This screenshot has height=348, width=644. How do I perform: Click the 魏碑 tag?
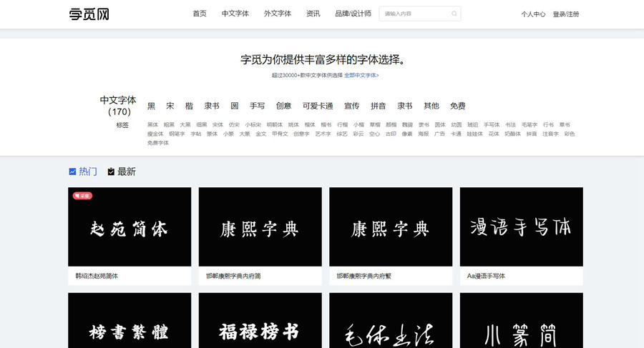407,125
